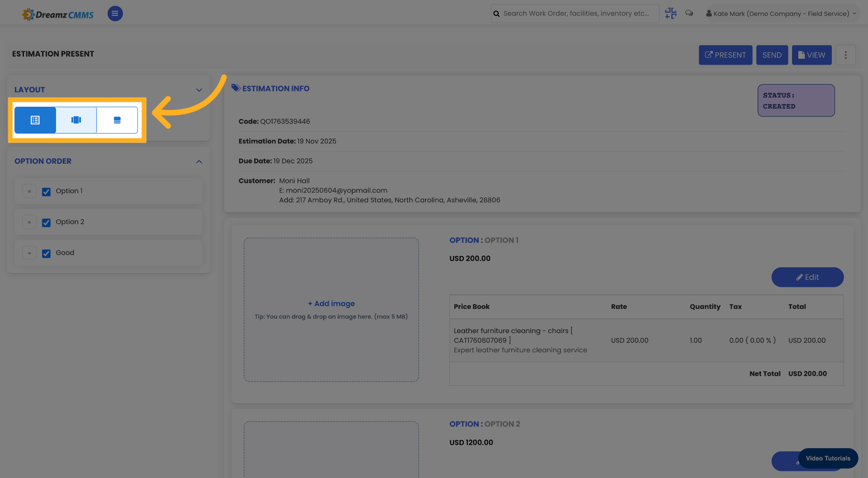The image size is (868, 478).
Task: Click the Option : Option 2 heading
Action: click(485, 424)
